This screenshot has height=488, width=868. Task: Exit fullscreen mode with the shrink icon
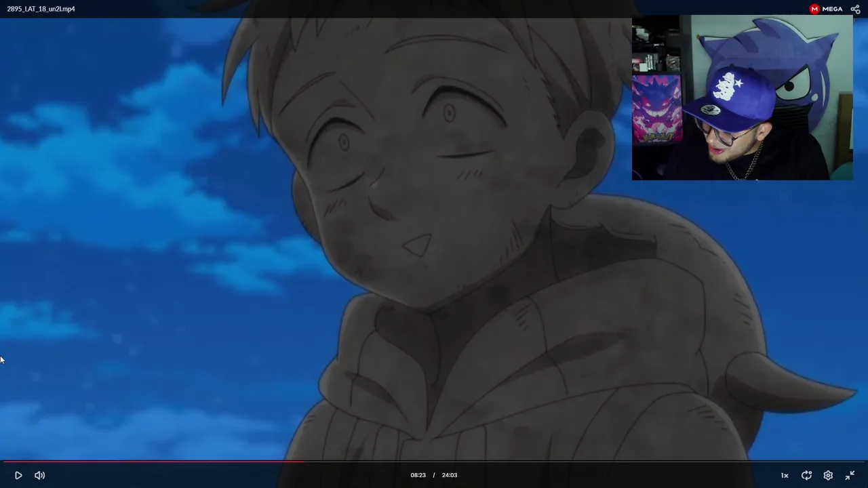850,475
